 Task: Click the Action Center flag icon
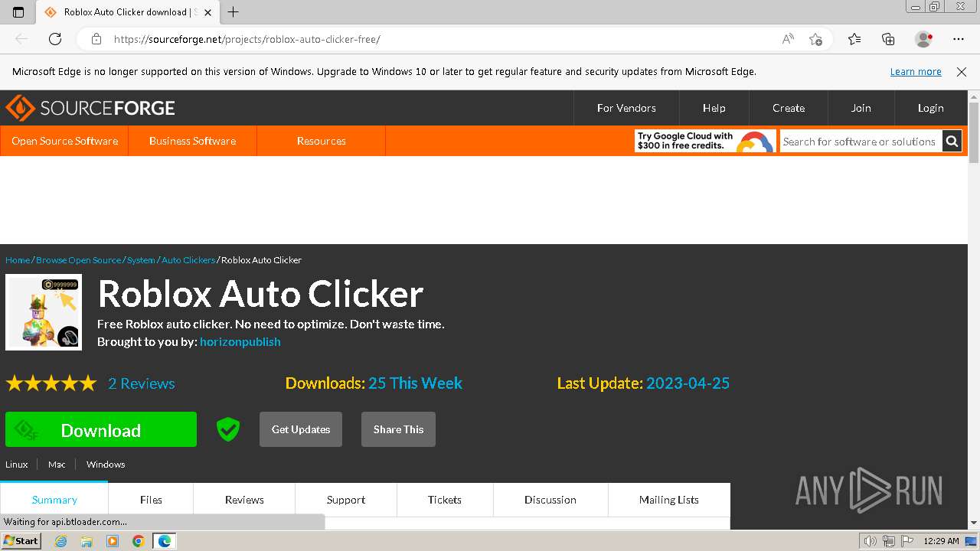click(x=907, y=541)
